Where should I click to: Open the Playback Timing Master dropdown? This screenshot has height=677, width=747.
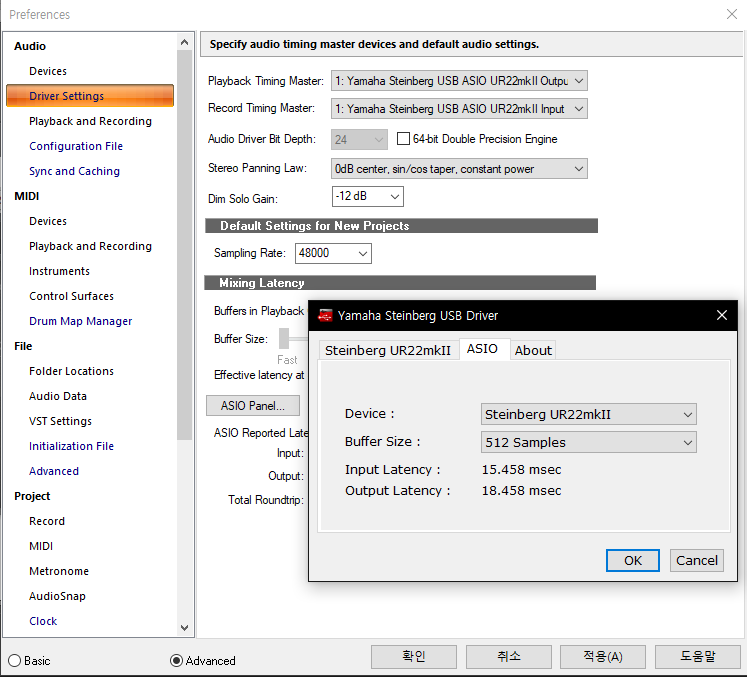pyautogui.click(x=459, y=81)
